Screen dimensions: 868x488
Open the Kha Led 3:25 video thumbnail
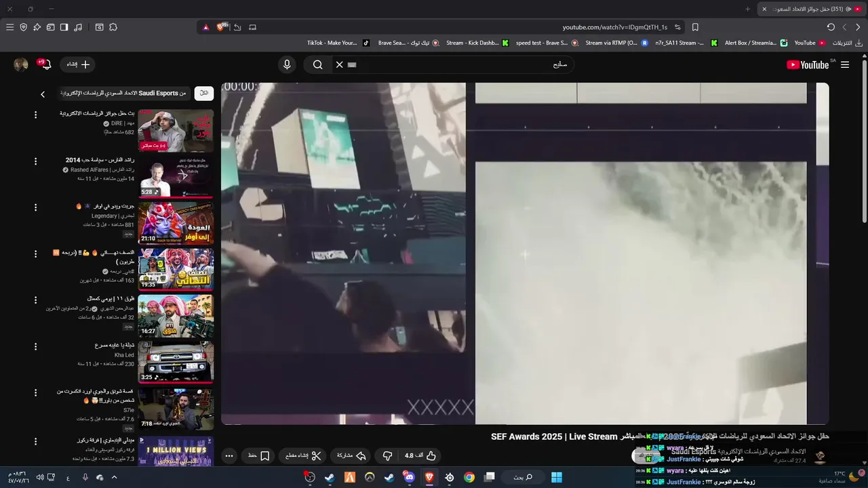click(x=176, y=362)
